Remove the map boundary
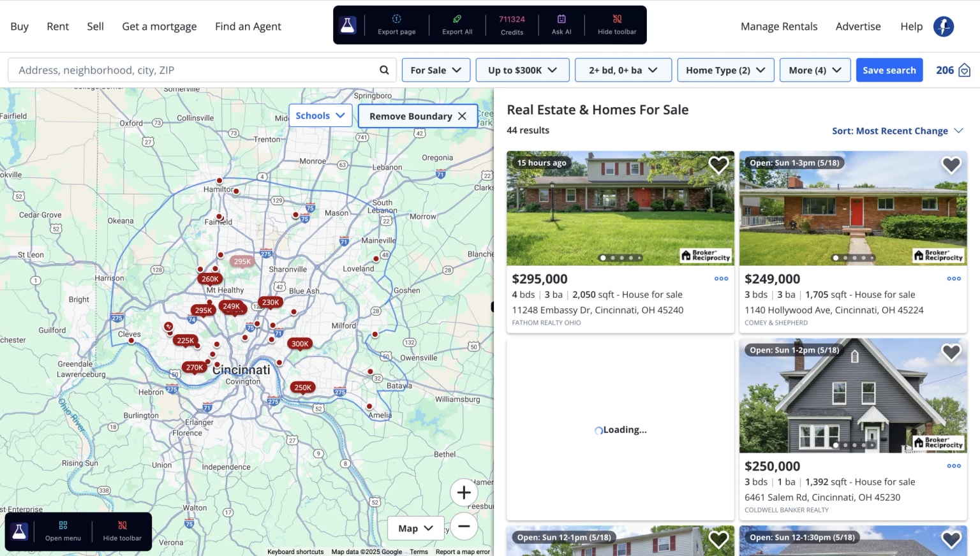This screenshot has width=980, height=556. pos(418,116)
